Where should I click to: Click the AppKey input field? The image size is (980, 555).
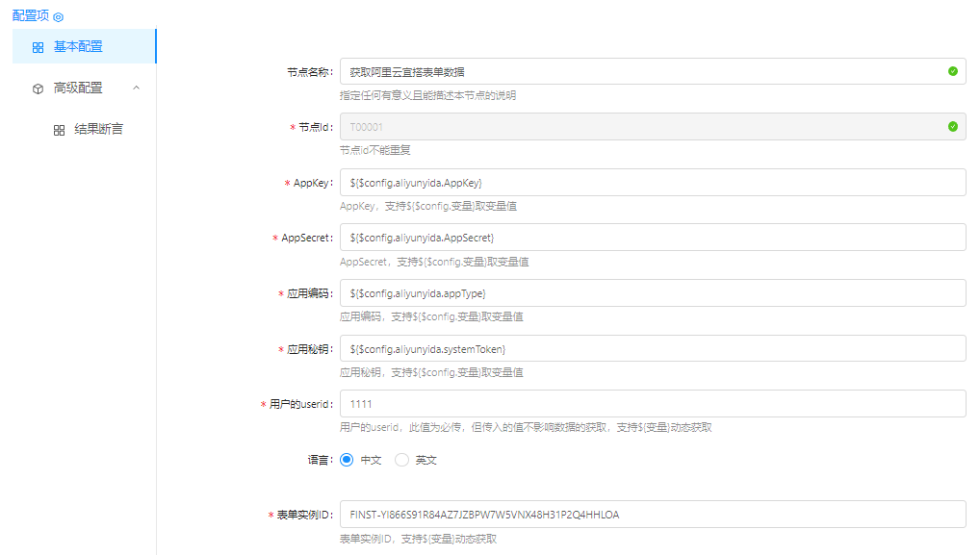click(x=652, y=182)
